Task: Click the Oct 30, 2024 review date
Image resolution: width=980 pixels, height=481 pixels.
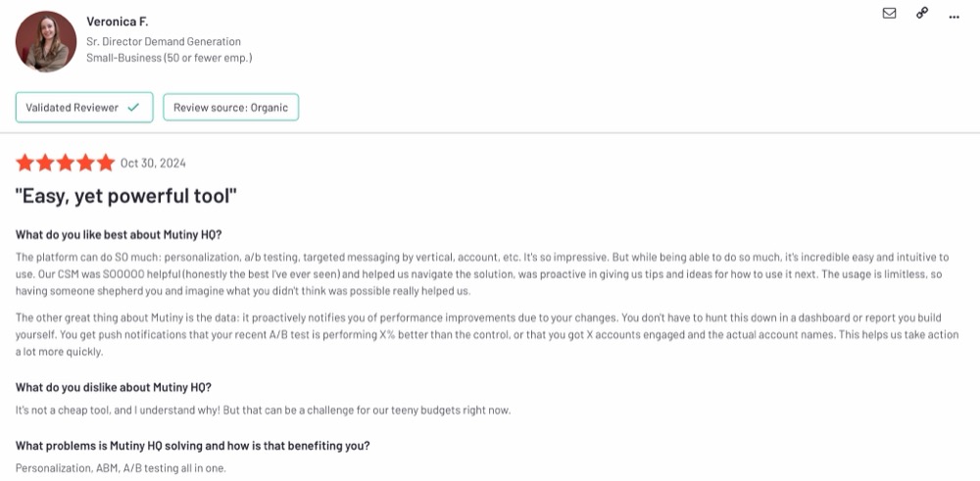Action: coord(153,163)
